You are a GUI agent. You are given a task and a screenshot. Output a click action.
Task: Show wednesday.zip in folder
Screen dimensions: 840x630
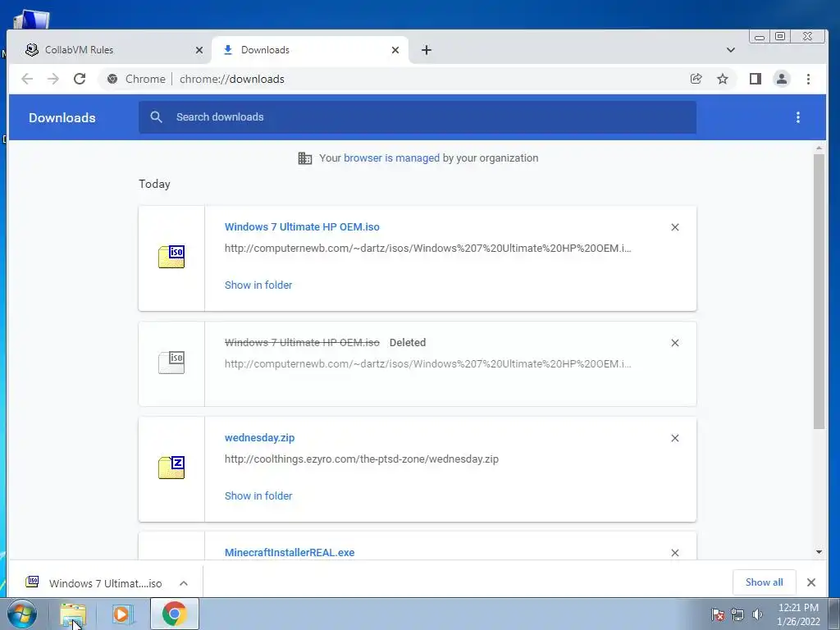pyautogui.click(x=258, y=496)
